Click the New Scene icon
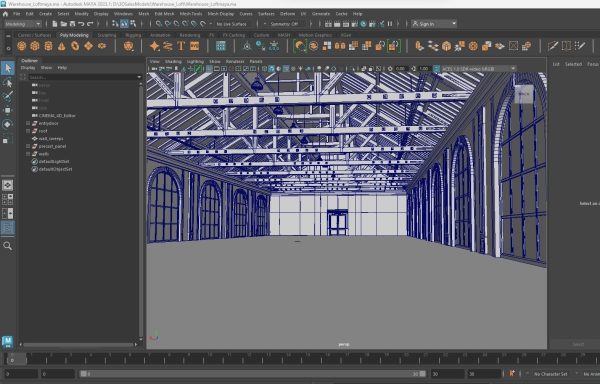 tap(55, 24)
